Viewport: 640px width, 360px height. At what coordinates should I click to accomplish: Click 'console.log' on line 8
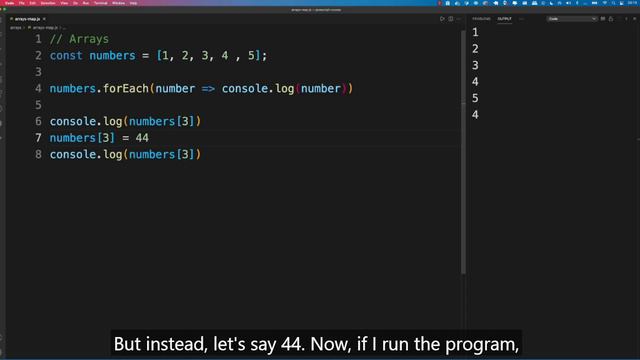click(86, 154)
